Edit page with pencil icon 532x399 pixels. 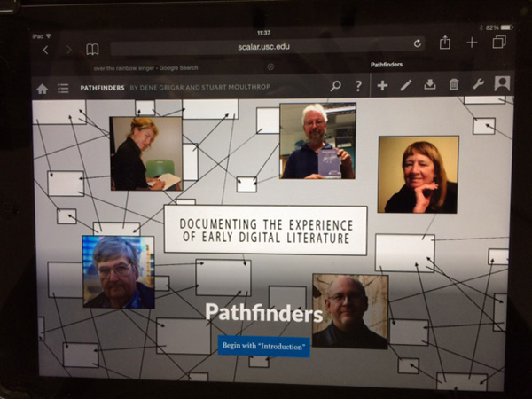click(406, 85)
